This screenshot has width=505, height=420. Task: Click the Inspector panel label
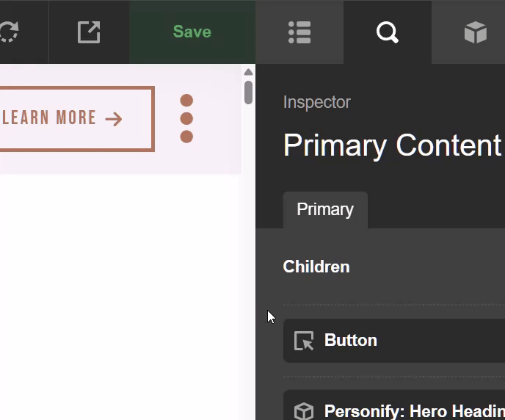[316, 103]
